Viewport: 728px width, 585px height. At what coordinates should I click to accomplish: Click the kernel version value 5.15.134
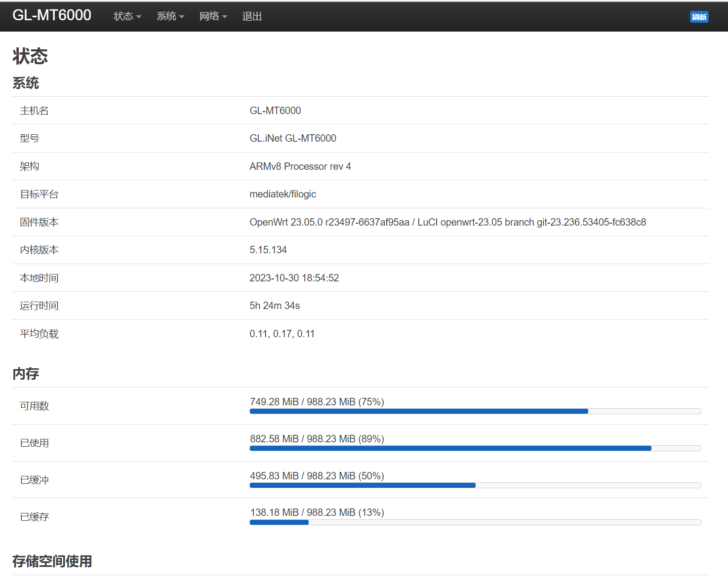click(268, 250)
